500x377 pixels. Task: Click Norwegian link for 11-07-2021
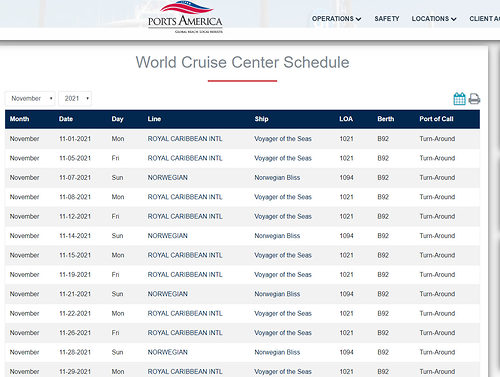pyautogui.click(x=168, y=177)
